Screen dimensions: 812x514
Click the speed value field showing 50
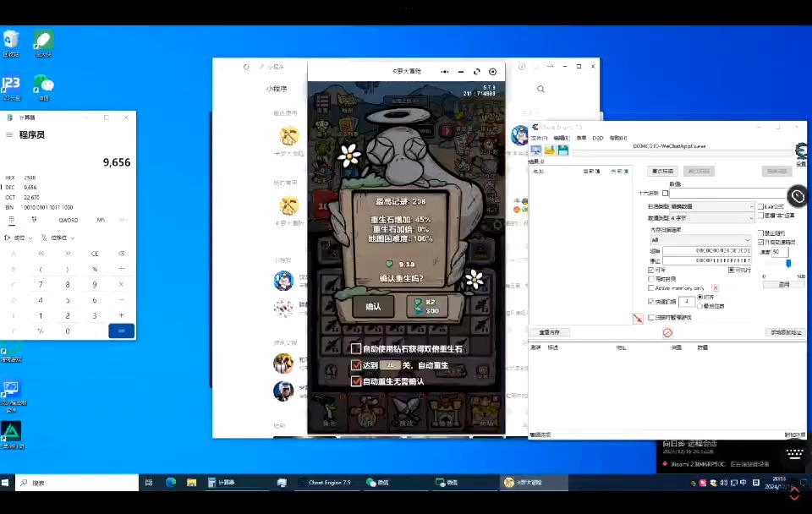(779, 252)
